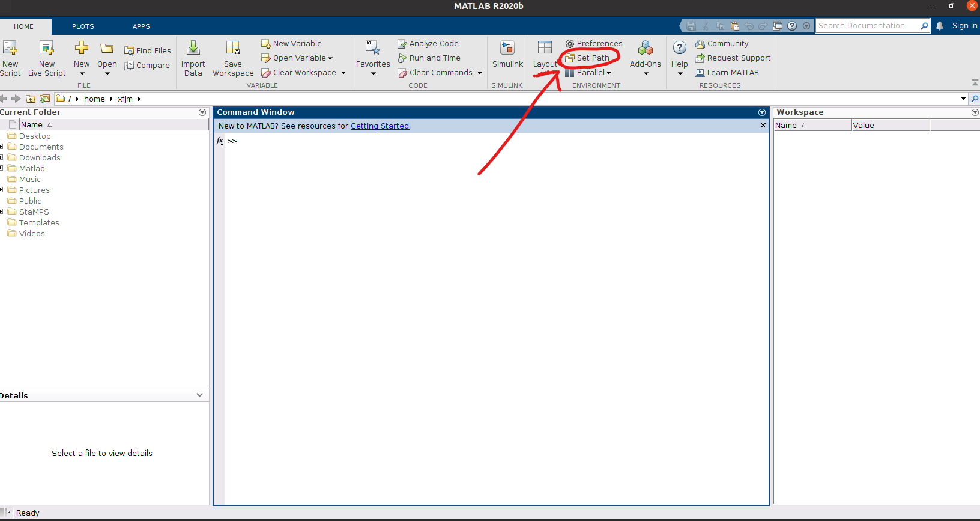Switch to the HOME tab

click(24, 26)
